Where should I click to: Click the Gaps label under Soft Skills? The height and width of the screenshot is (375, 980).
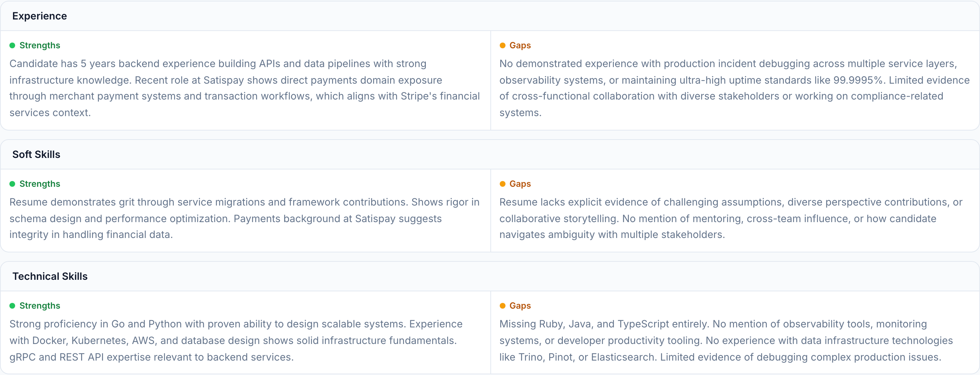520,184
